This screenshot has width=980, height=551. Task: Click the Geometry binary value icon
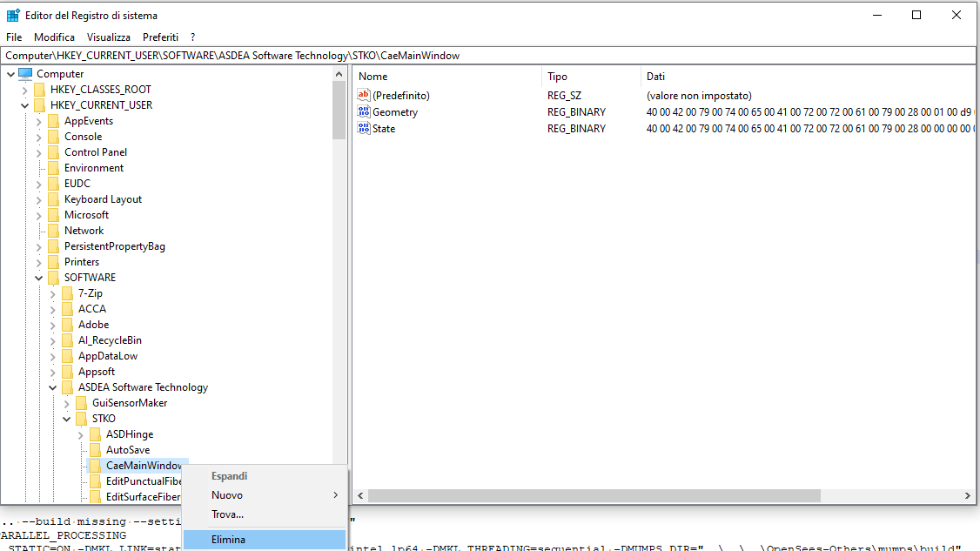[364, 112]
